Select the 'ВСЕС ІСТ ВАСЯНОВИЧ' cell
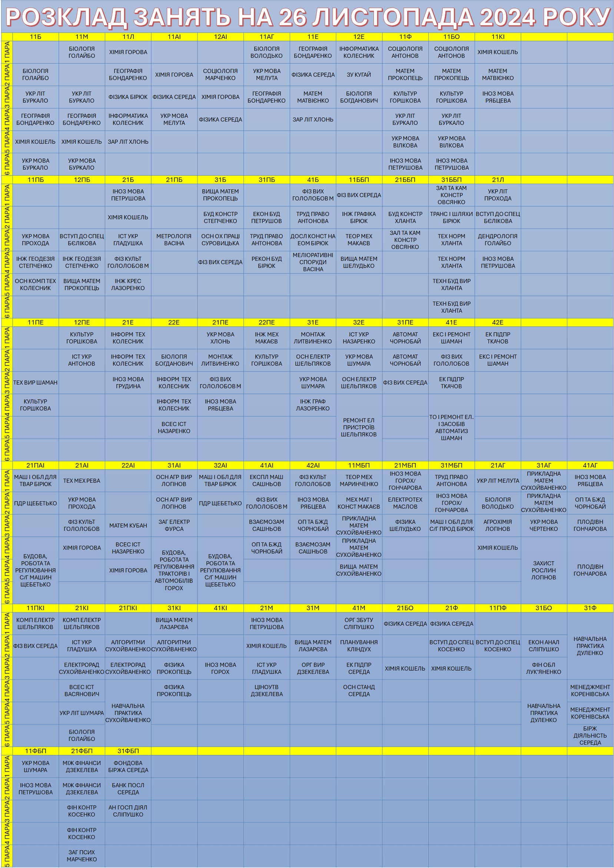This screenshot has height=868, width=614. [x=82, y=690]
